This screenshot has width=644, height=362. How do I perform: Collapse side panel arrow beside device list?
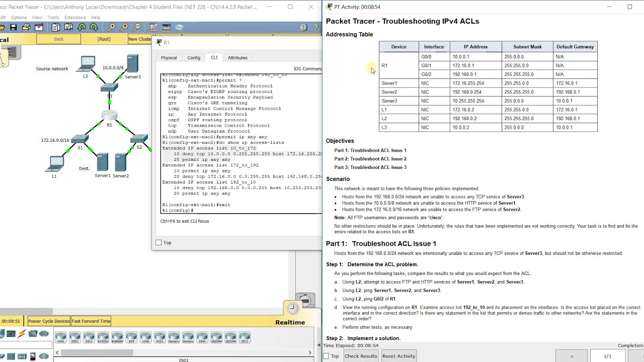coord(318,345)
